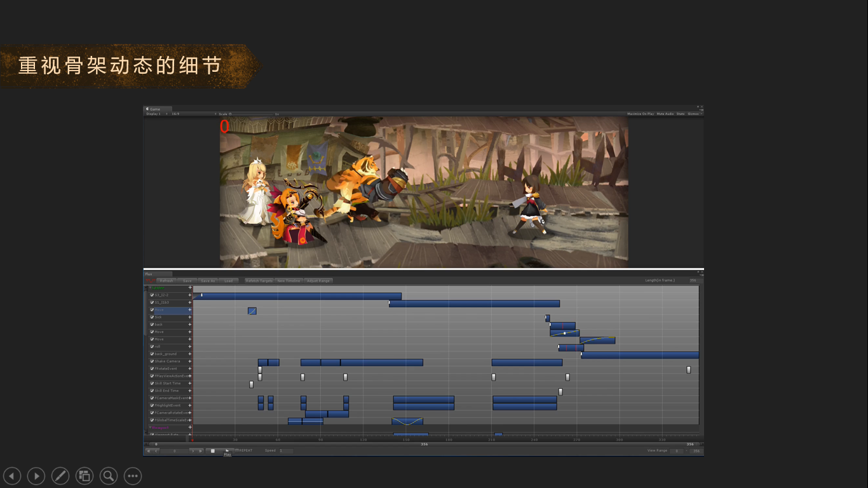The image size is (868, 488).
Task: Disable the Shake Camera track
Action: coord(152,362)
